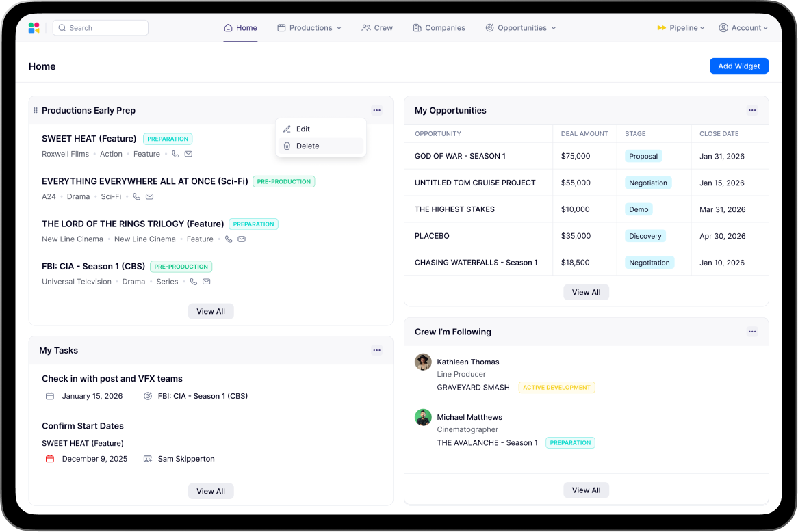Click the Search input field
Image resolution: width=798 pixels, height=532 pixels.
pyautogui.click(x=101, y=28)
